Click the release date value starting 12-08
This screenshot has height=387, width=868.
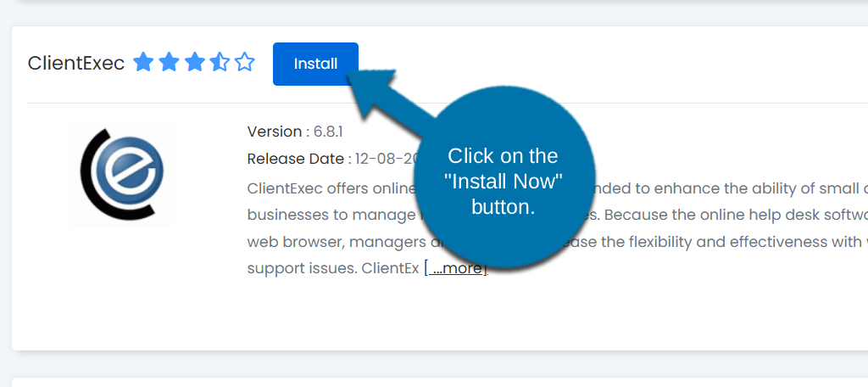click(x=387, y=159)
